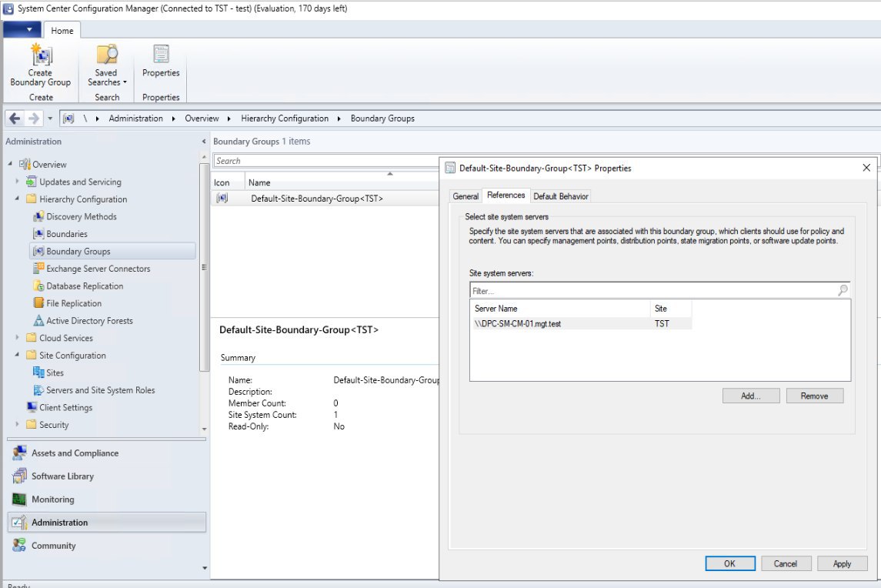881x588 pixels.
Task: Open the application menu dropdown next to Home
Action: coord(22,30)
